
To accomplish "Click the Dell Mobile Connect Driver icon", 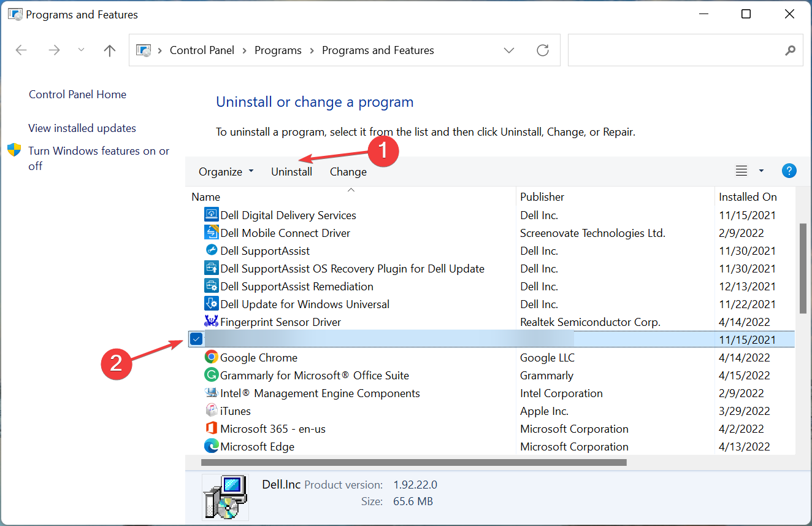I will (x=211, y=233).
